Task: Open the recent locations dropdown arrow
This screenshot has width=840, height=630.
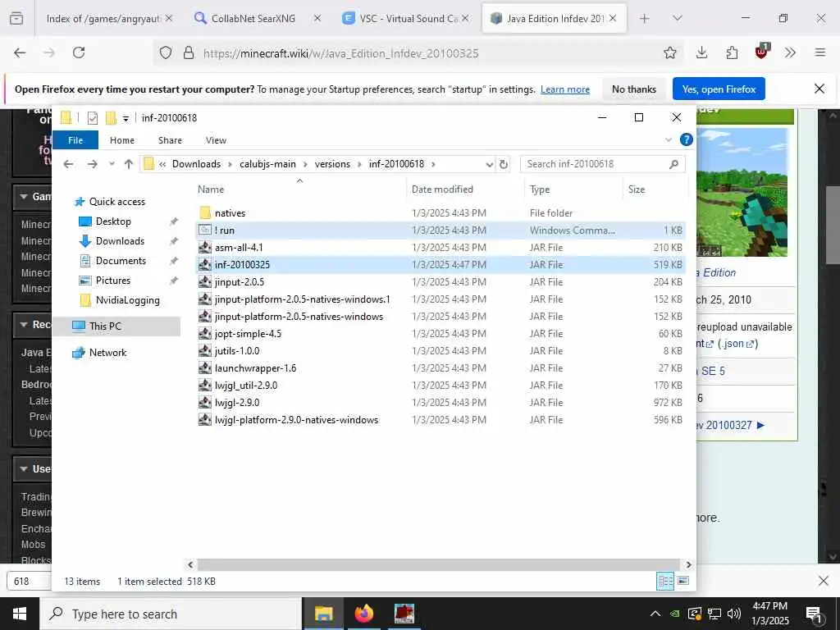Action: [112, 164]
